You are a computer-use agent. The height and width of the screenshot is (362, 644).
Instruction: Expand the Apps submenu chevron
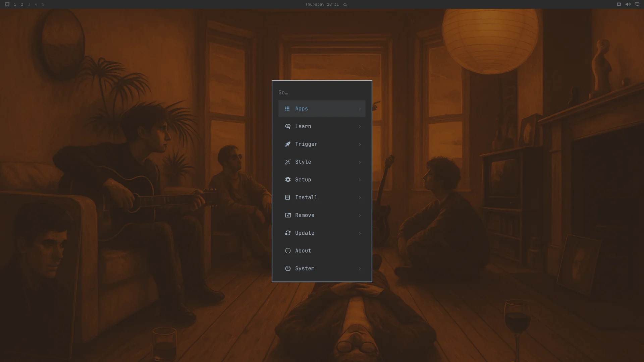point(360,109)
